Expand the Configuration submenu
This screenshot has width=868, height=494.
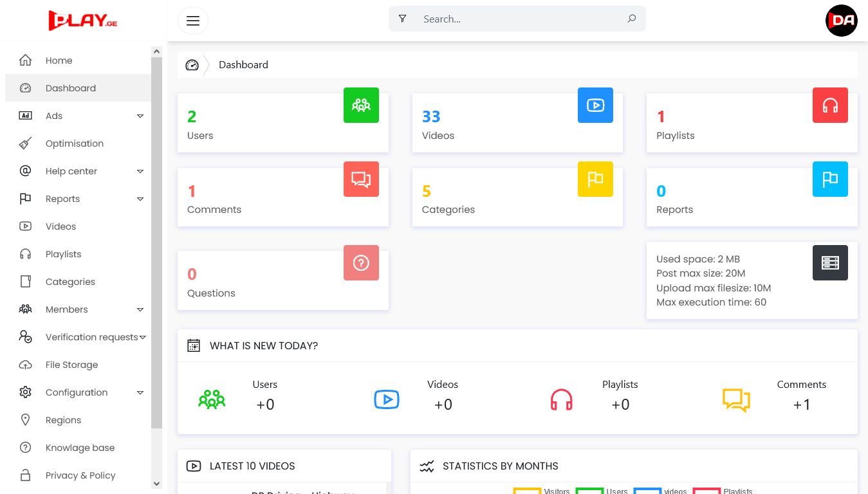click(x=140, y=392)
